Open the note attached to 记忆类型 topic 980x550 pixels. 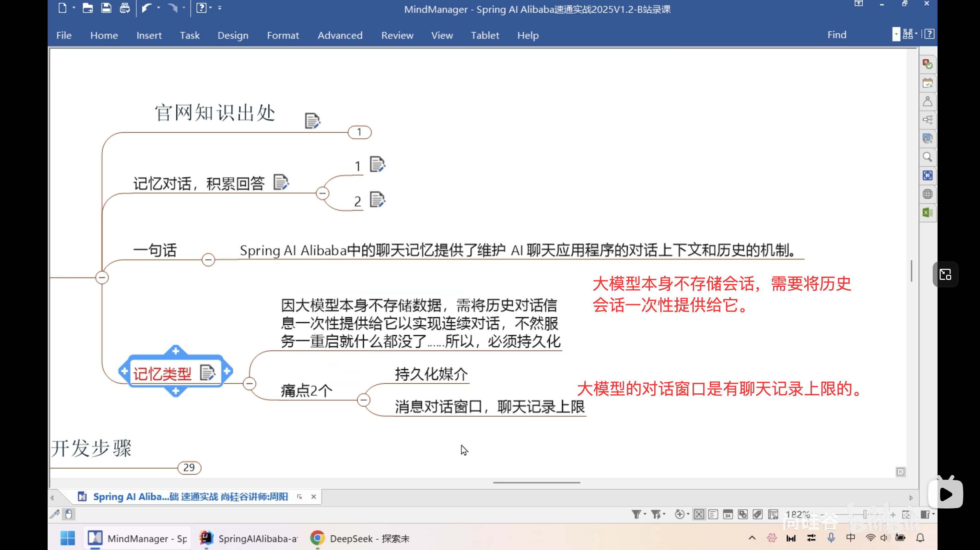click(208, 372)
